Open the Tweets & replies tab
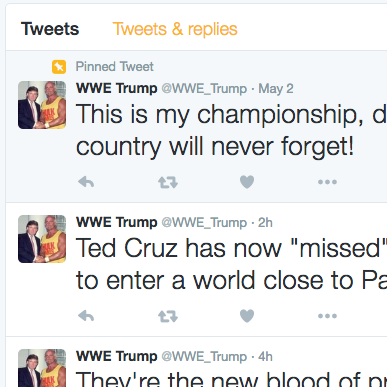 175,29
